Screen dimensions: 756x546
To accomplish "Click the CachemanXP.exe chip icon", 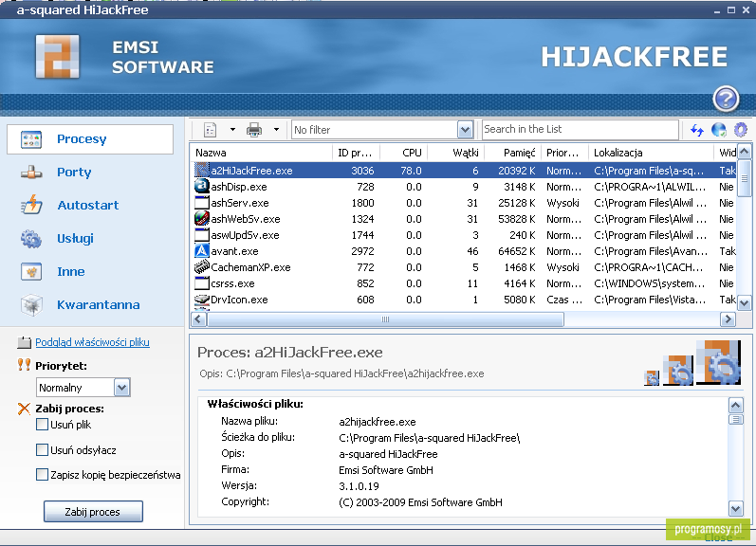I will tap(201, 266).
